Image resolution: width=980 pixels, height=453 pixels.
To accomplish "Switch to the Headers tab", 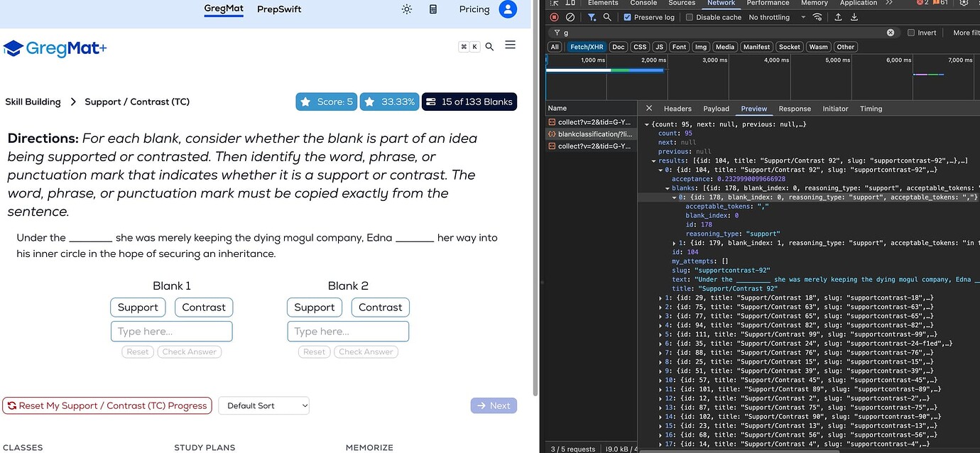I will pos(677,109).
